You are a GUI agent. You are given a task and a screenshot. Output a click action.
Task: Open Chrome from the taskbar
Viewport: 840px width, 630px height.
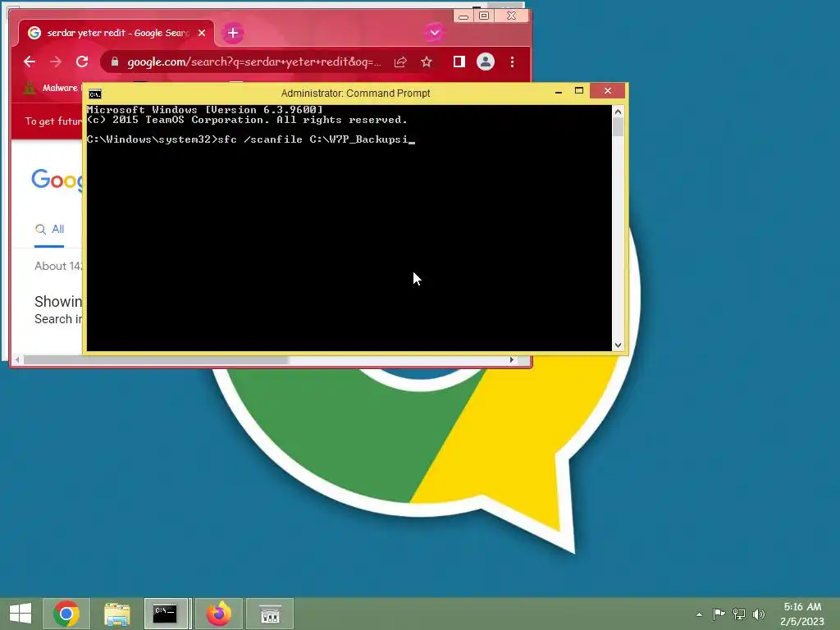point(66,614)
